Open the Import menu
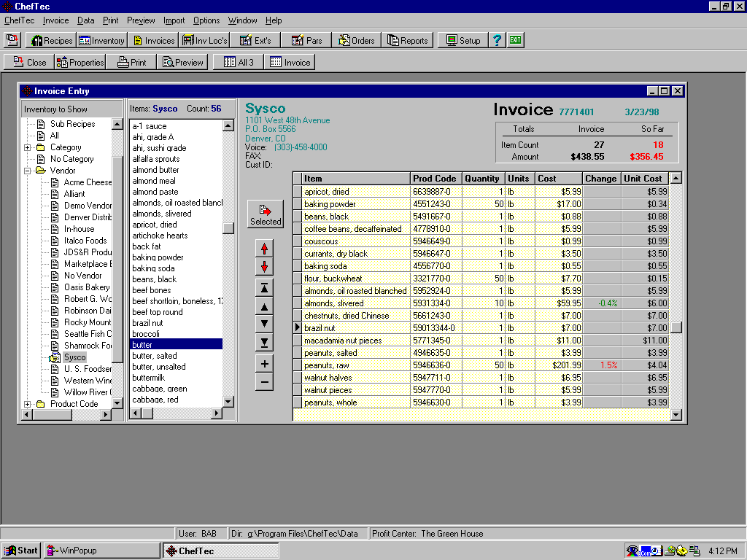Viewport: 747px width, 560px height. (x=174, y=20)
